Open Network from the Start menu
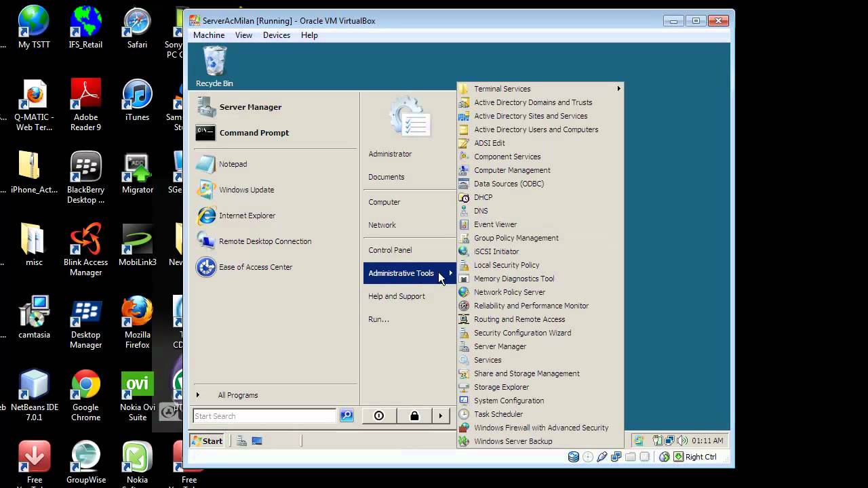The height and width of the screenshot is (488, 868). point(382,225)
